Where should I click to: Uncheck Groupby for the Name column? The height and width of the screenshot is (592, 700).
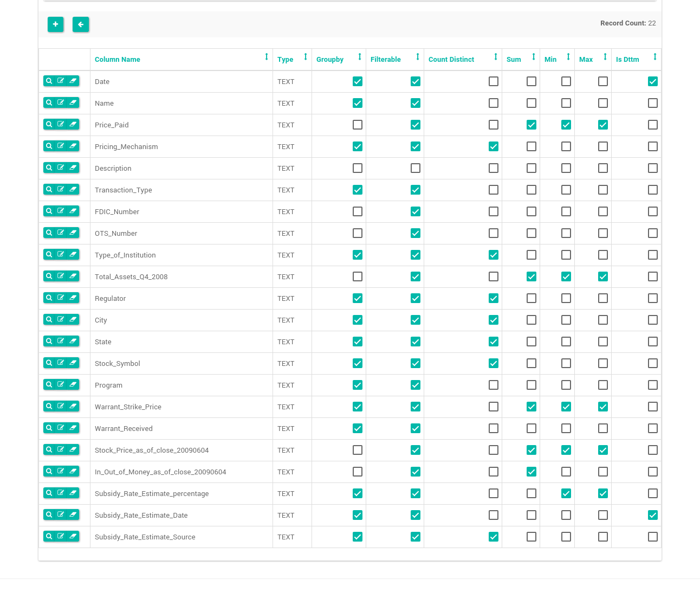point(358,103)
